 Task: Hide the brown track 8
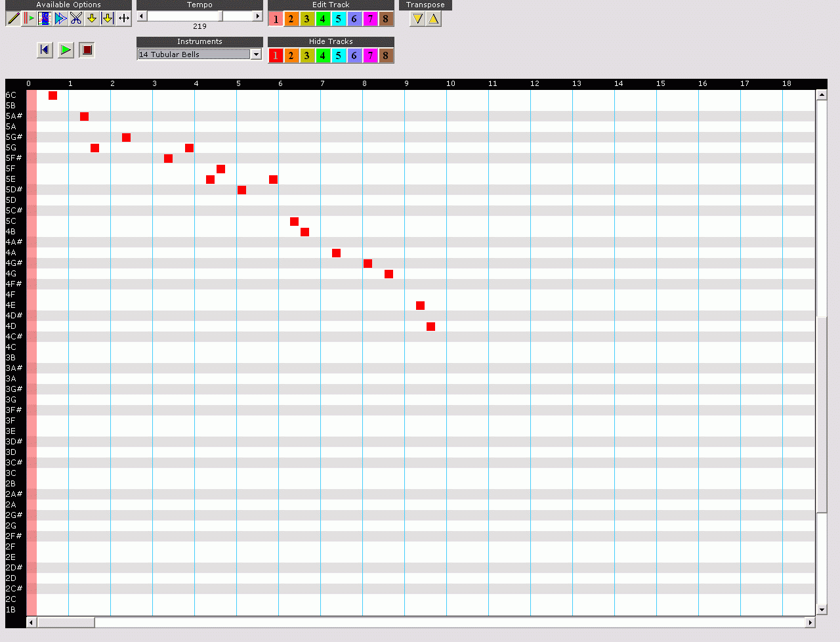pos(385,56)
